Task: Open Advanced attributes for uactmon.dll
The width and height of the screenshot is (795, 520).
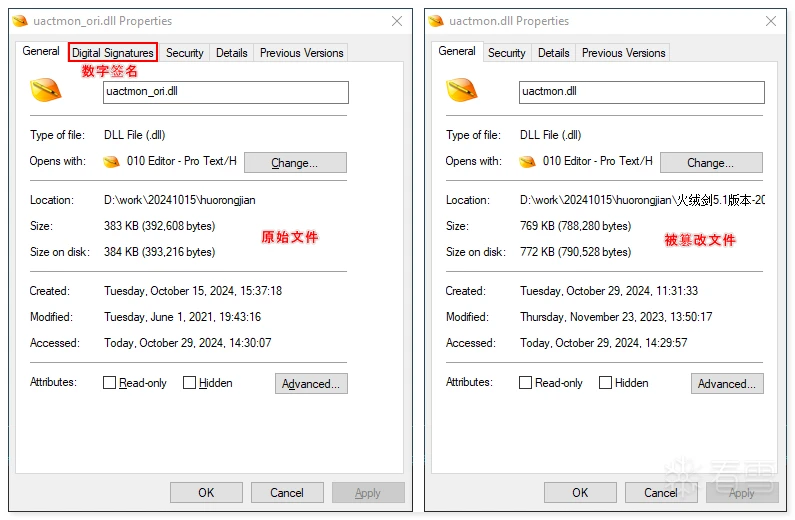Action: [727, 384]
